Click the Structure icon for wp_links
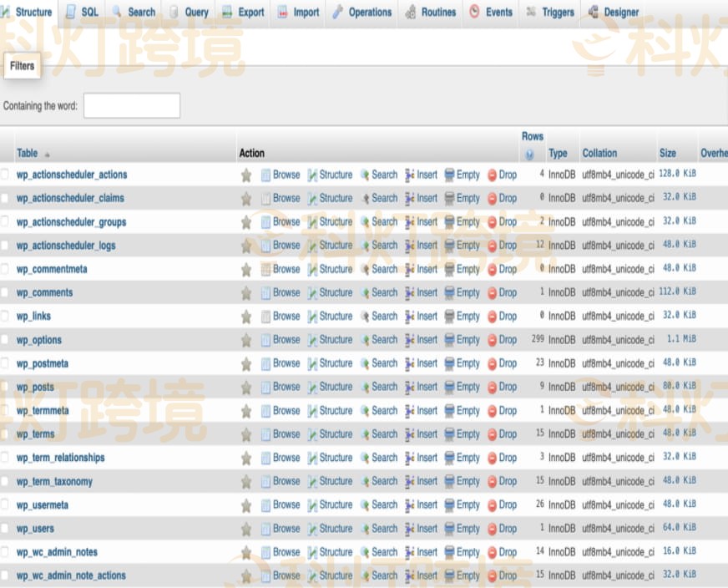This screenshot has height=588, width=728. coord(312,317)
